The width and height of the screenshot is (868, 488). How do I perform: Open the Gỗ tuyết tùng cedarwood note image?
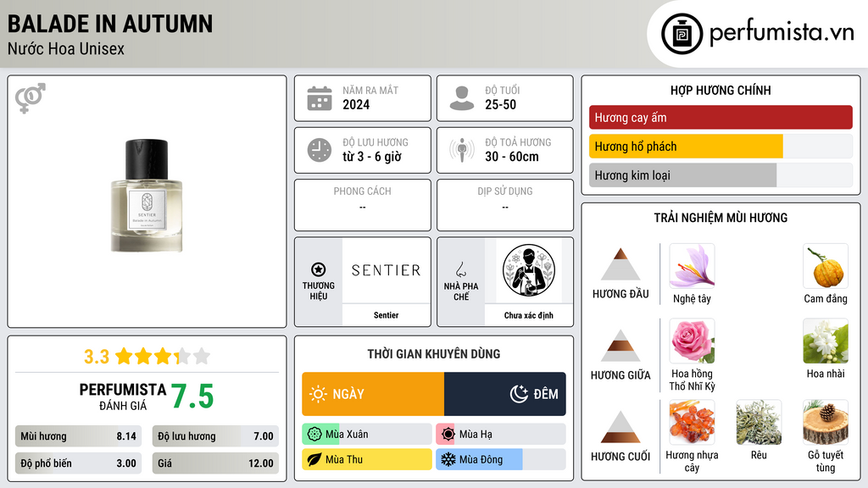coord(826,422)
